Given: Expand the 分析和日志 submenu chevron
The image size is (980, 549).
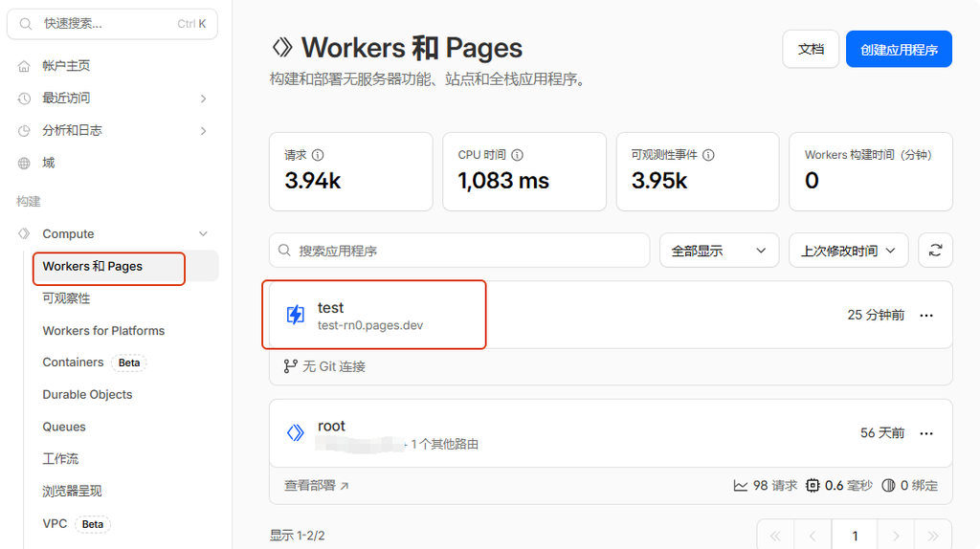Looking at the screenshot, I should [x=203, y=131].
